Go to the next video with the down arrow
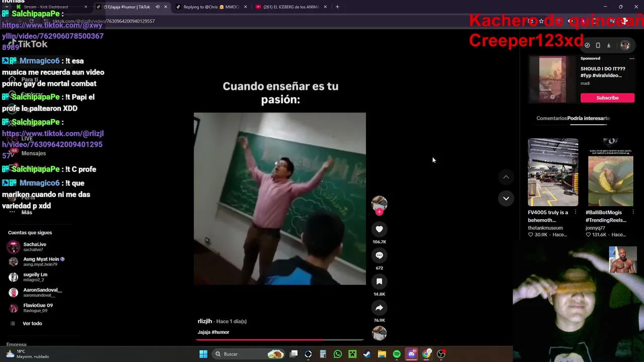644x362 pixels. [x=506, y=199]
